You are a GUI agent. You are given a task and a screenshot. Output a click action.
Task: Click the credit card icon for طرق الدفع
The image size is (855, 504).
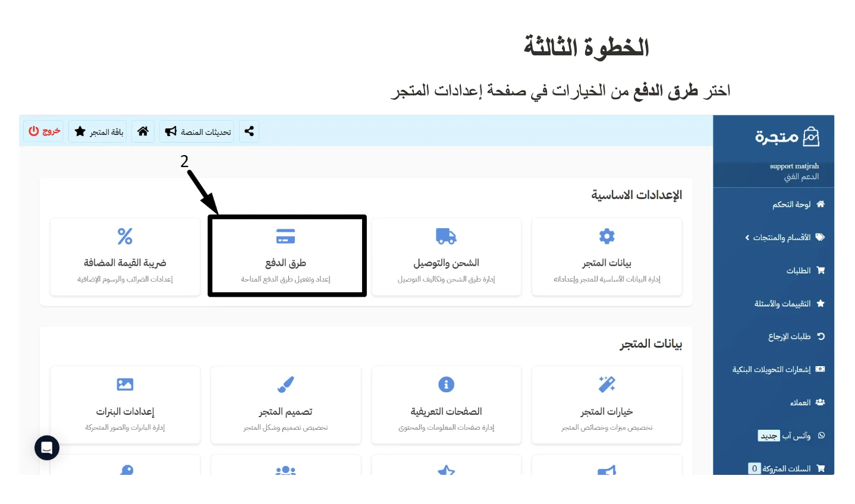[286, 237]
